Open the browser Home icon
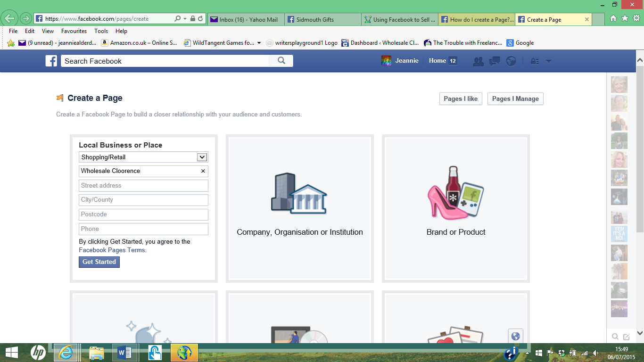 [613, 18]
